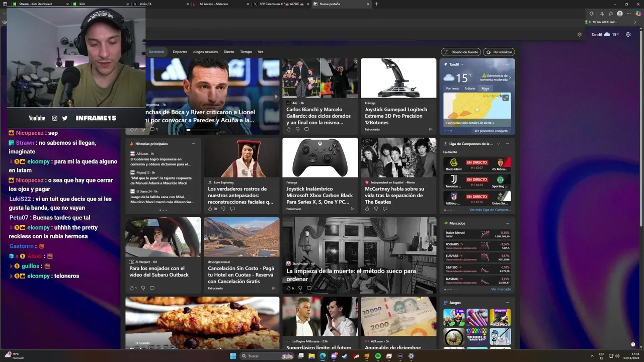Click Comprobar más detalles de alerta
The height and width of the screenshot is (362, 644).
click(x=470, y=123)
